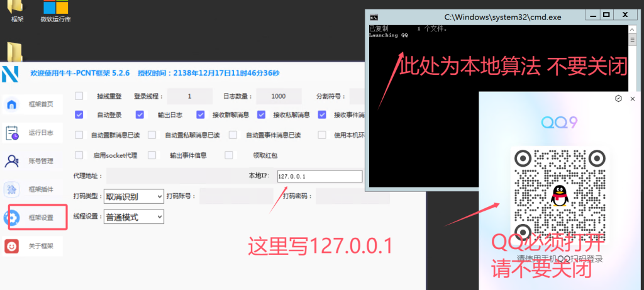Open the 账号管理 account icon
The height and width of the screenshot is (290, 644).
(x=11, y=161)
